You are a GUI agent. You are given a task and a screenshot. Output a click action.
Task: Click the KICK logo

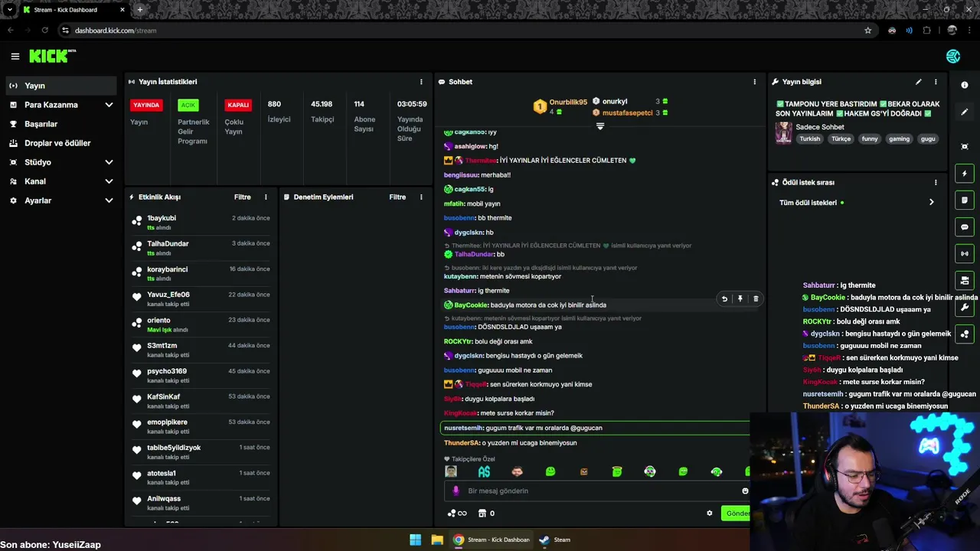coord(52,56)
